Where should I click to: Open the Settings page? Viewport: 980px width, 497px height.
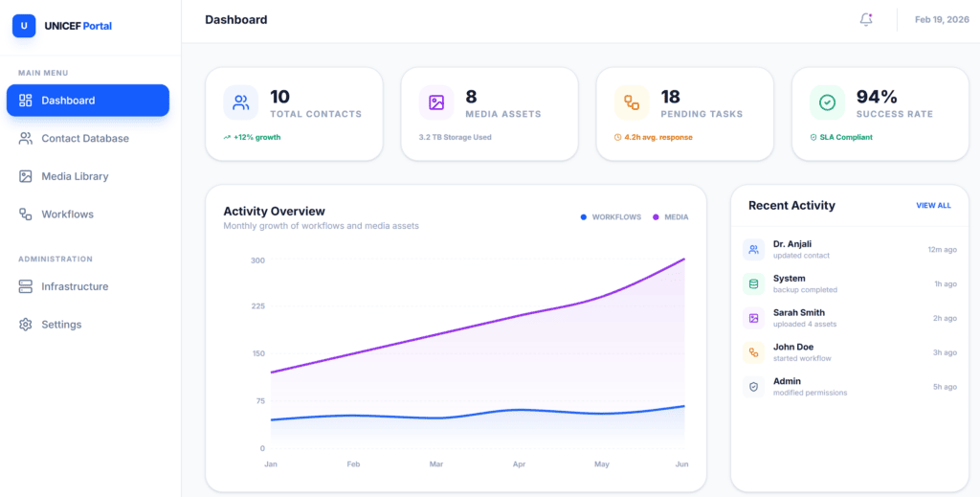61,325
